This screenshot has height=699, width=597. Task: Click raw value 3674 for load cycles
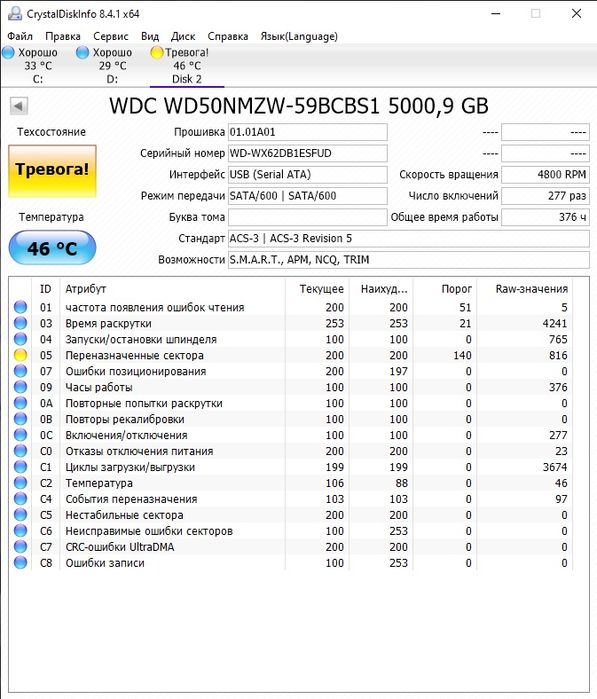click(555, 467)
